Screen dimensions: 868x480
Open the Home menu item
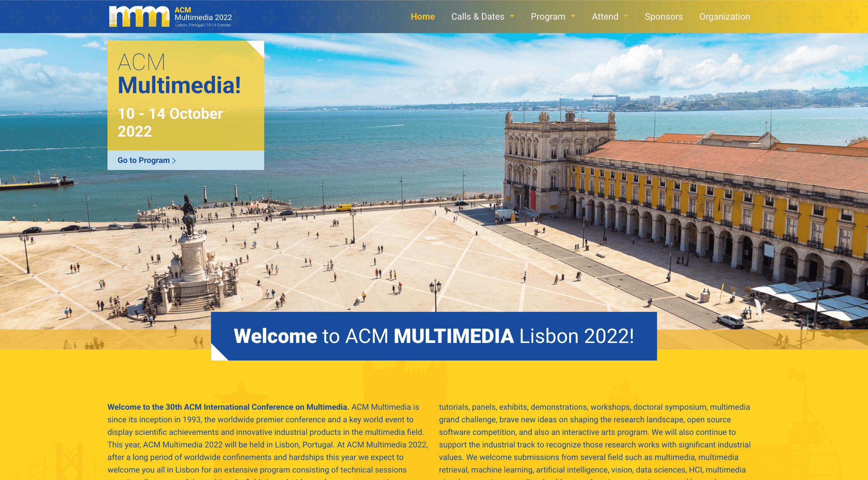click(423, 17)
